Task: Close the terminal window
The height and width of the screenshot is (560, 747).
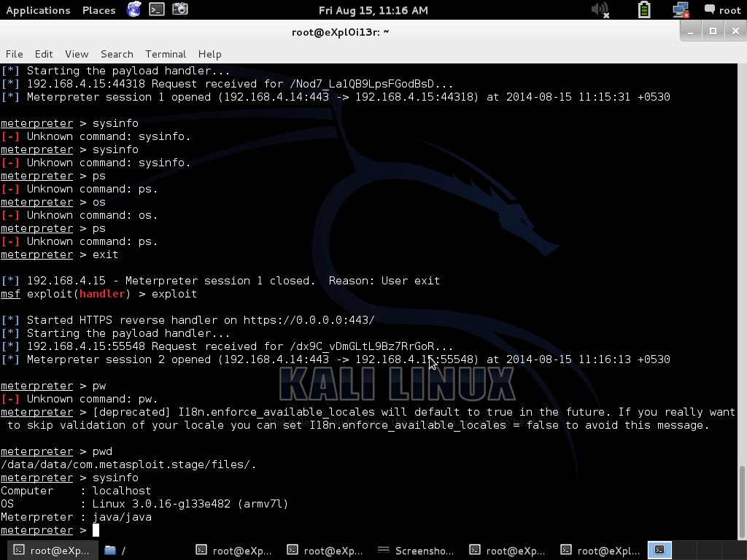Action: point(735,31)
